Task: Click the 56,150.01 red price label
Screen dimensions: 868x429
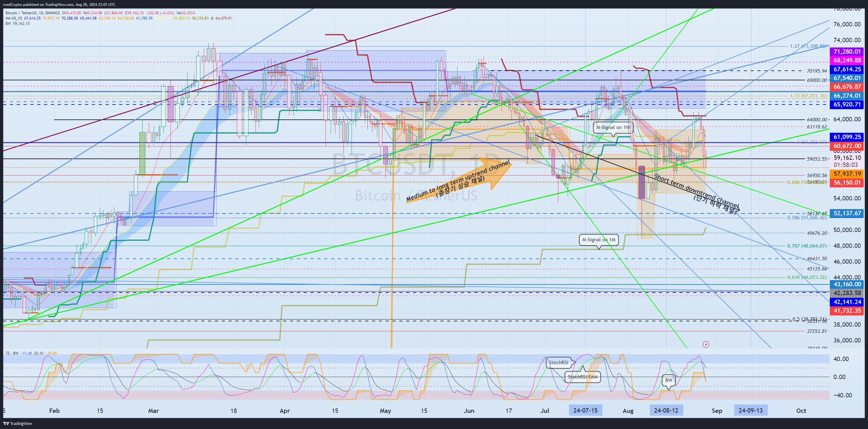Action: (x=847, y=183)
